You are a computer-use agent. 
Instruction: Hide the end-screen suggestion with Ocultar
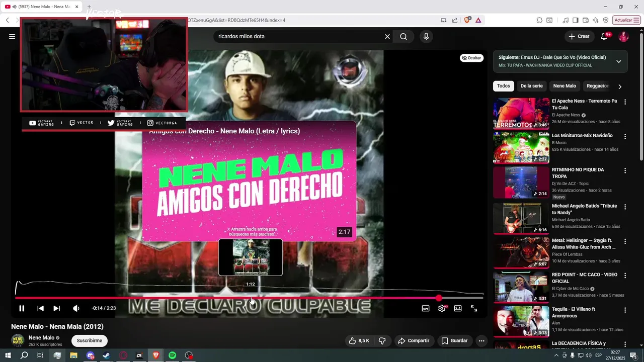click(x=471, y=58)
